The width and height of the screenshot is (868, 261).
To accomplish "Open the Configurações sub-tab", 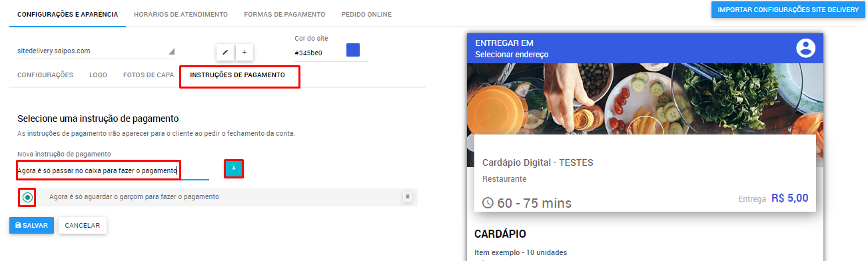I will (45, 75).
